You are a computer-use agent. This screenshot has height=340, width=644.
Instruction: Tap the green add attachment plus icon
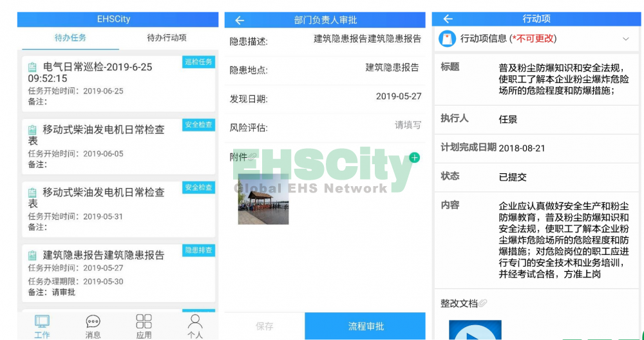415,158
